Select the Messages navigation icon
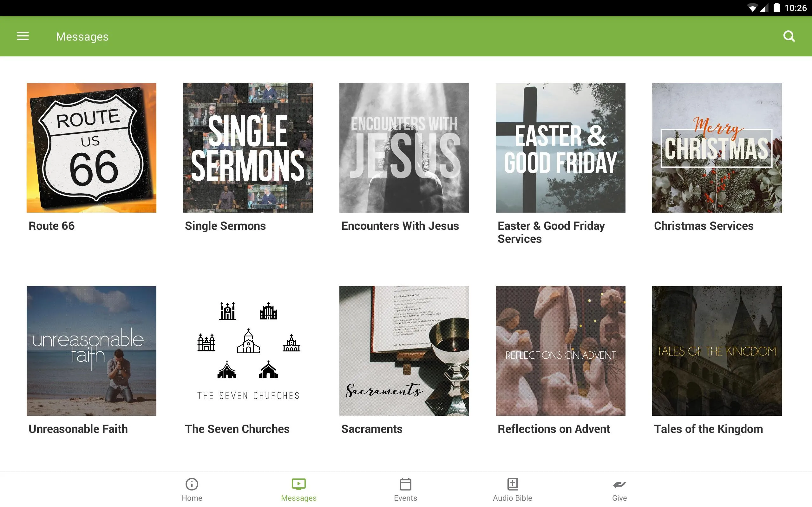 click(x=299, y=484)
